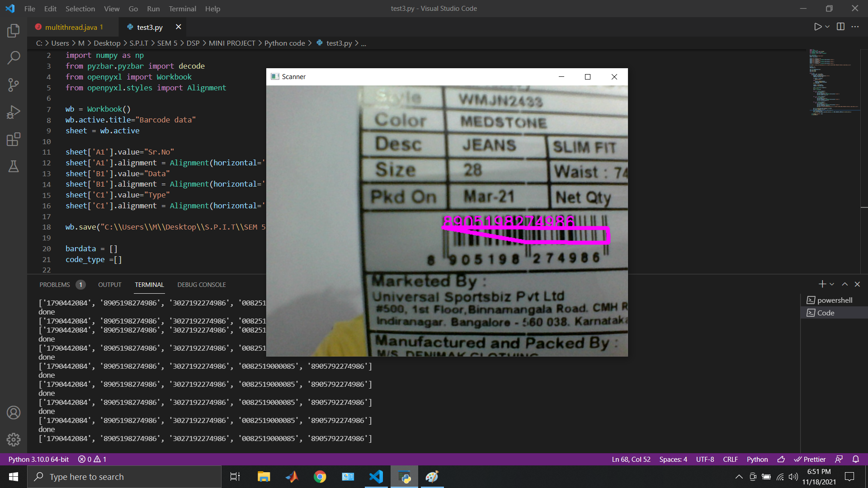The image size is (868, 488).
Task: Open the Manage settings gear
Action: pos(13,439)
